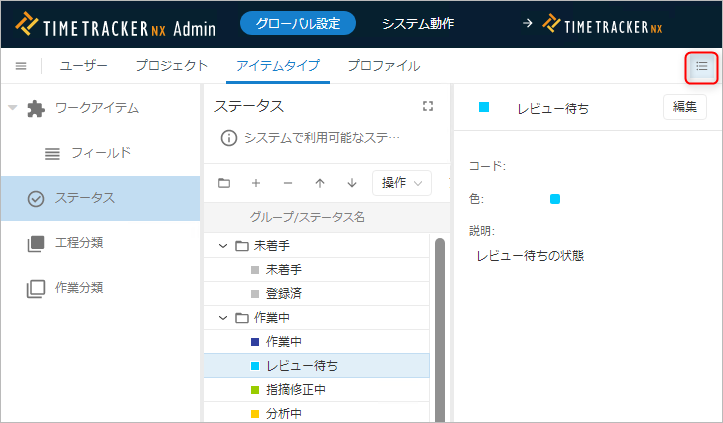Open the 操作 dropdown menu
This screenshot has width=723, height=423.
click(x=401, y=183)
